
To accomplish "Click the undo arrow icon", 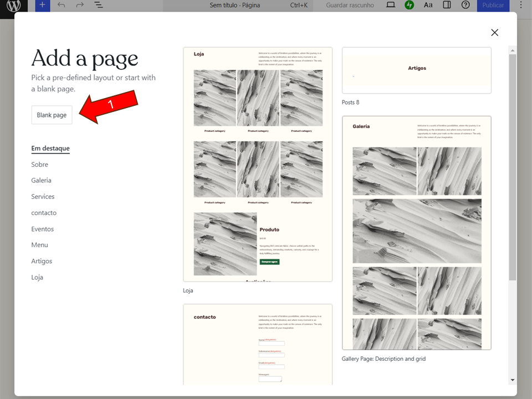I will [x=61, y=6].
